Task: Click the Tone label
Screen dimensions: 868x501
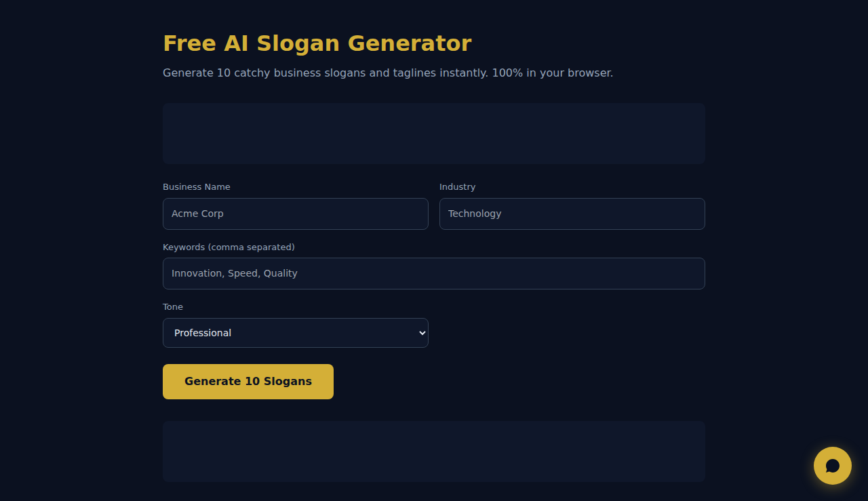Action: pos(173,306)
